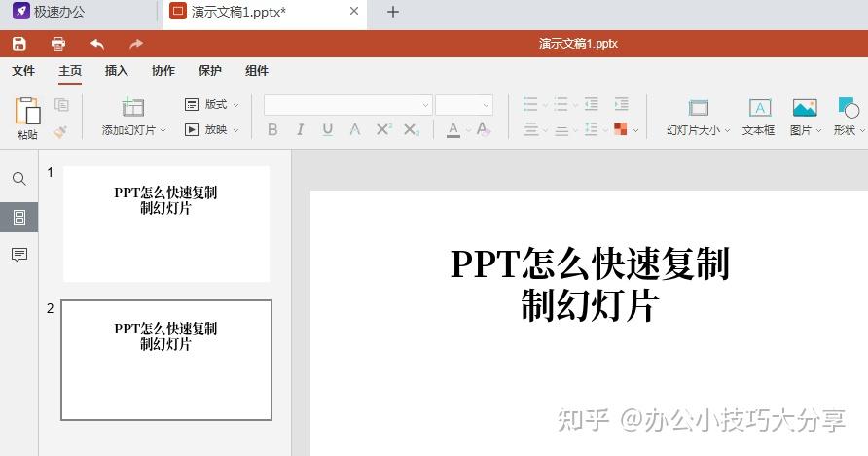Toggle superscript formatting
The height and width of the screenshot is (456, 868).
click(x=383, y=129)
